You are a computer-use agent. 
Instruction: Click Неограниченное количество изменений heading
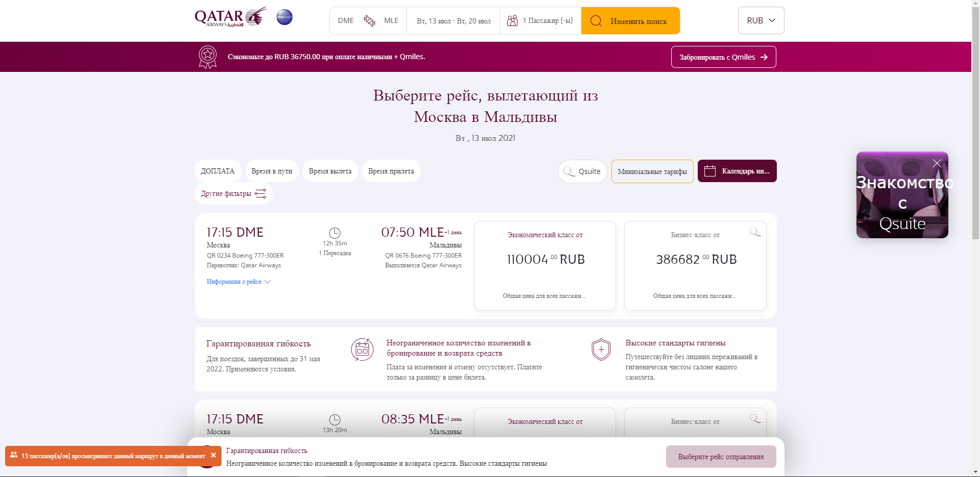click(458, 348)
